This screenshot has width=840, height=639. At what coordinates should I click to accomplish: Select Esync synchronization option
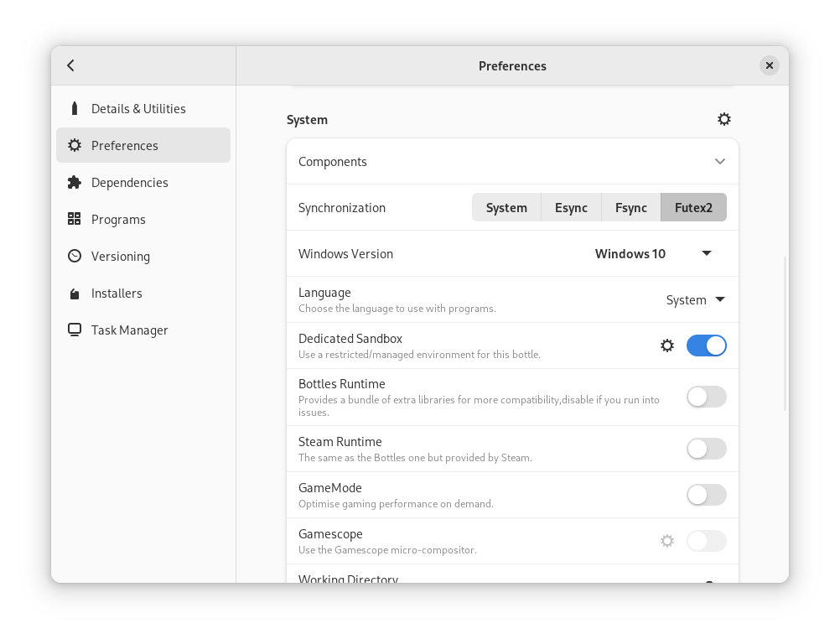point(571,207)
